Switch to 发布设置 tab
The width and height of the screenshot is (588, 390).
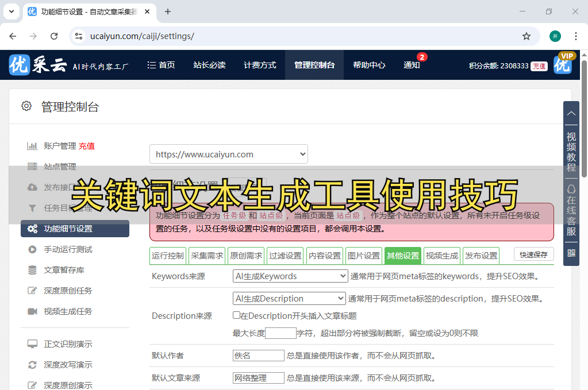coord(481,256)
